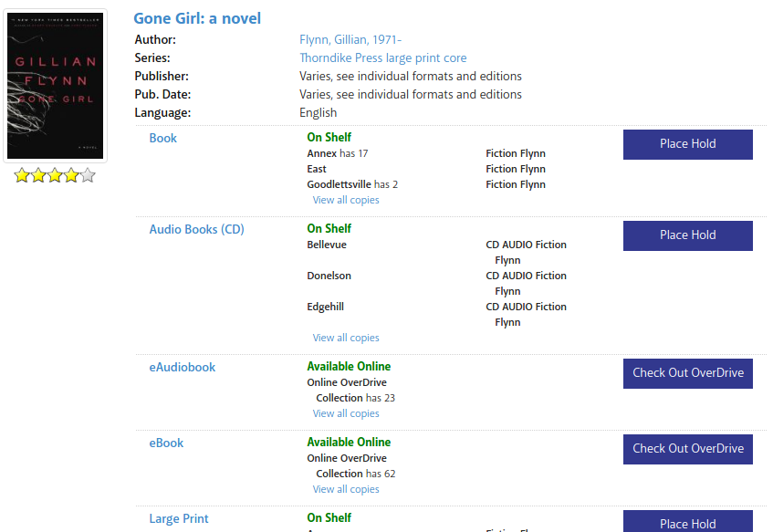The image size is (773, 532).
Task: Select the 'Edgehill' branch under Audio Books
Action: 326,307
